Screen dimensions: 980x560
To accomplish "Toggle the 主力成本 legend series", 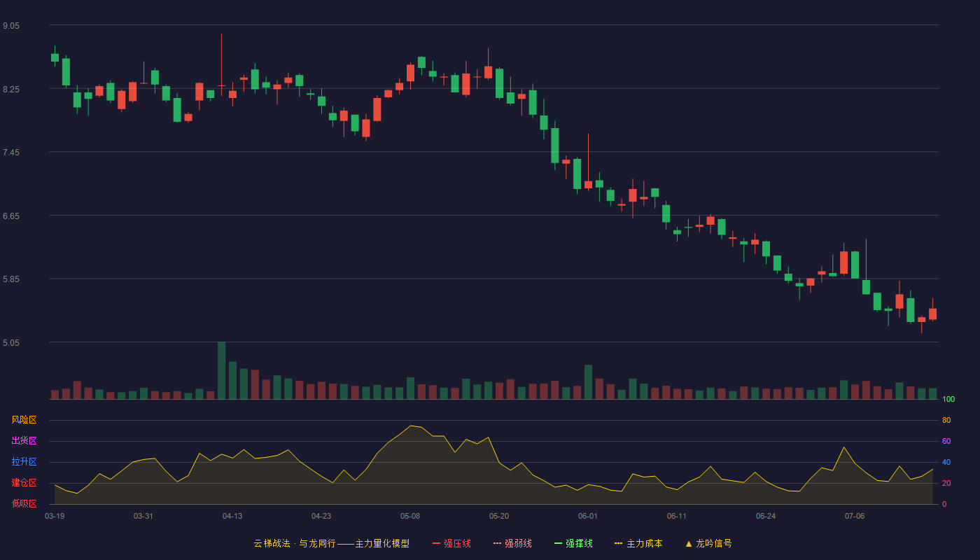I will coord(638,543).
